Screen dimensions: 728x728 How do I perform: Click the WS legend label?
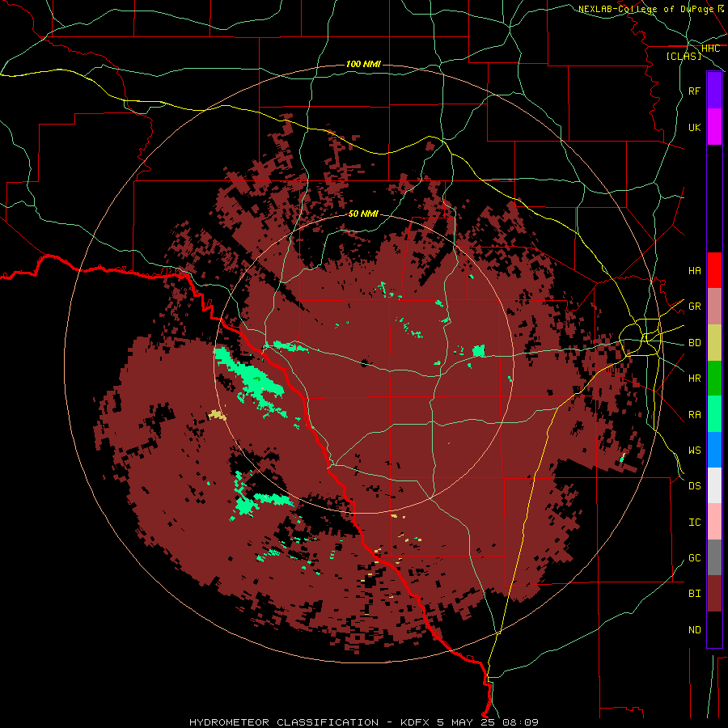click(694, 451)
